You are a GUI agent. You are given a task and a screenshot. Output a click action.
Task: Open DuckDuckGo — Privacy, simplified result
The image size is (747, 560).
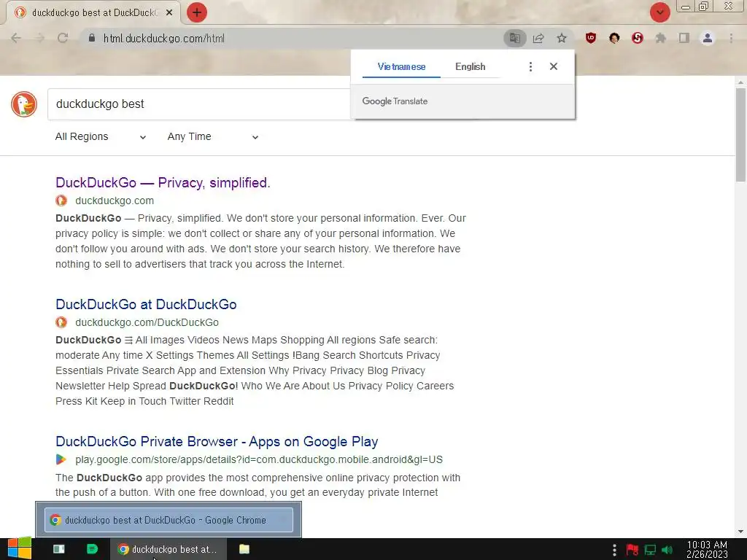[x=163, y=183]
